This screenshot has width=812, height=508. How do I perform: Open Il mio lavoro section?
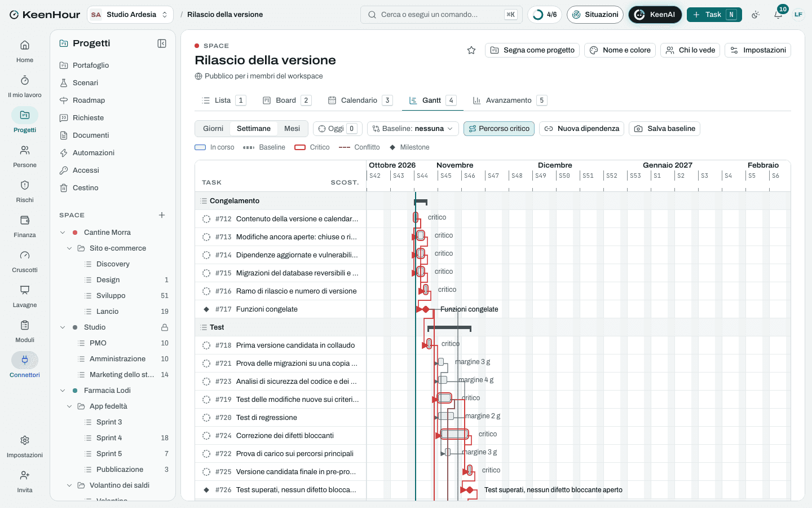click(25, 86)
